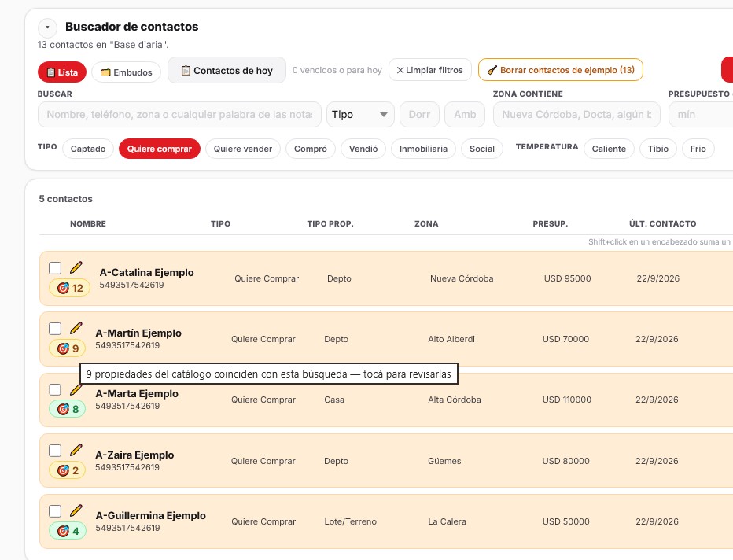Filter by Tibio temperature

click(657, 149)
